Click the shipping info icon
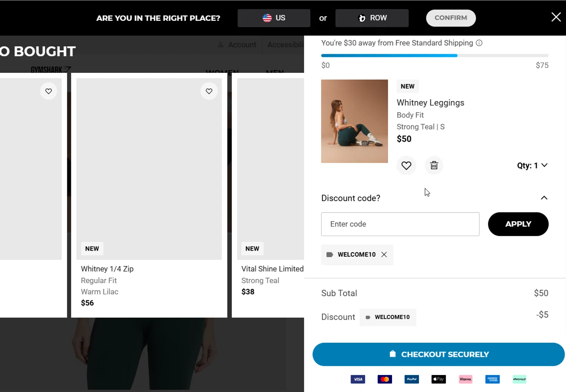 (479, 43)
